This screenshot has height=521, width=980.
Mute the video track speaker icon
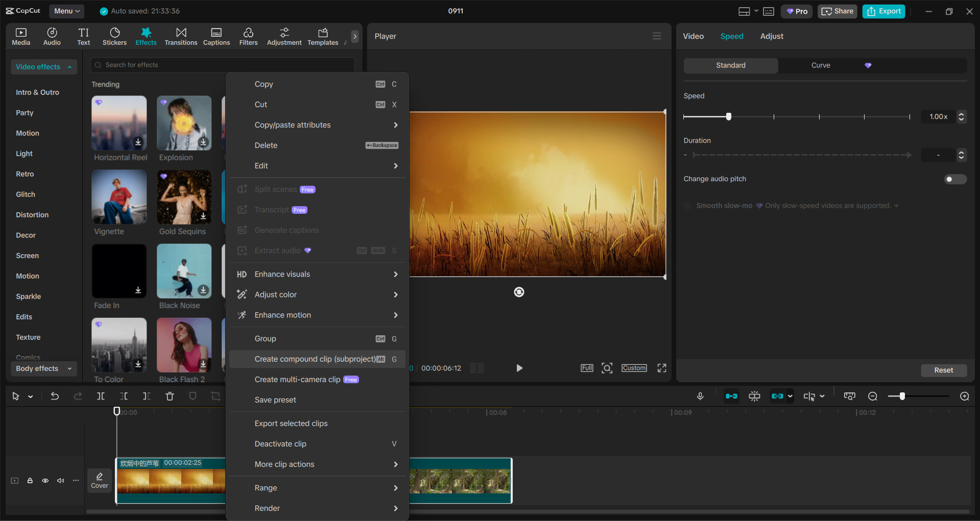tap(60, 481)
